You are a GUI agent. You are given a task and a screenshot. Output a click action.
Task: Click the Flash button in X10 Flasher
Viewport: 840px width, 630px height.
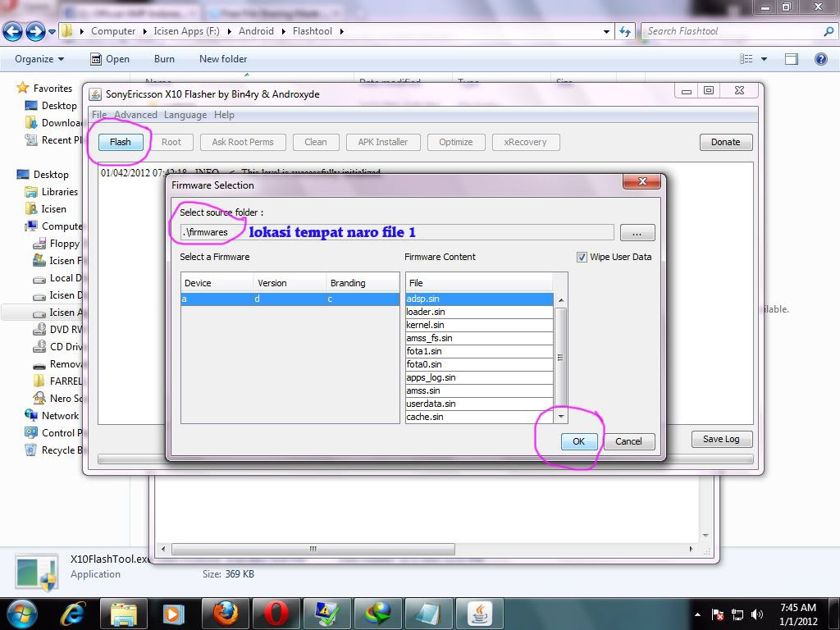click(121, 142)
